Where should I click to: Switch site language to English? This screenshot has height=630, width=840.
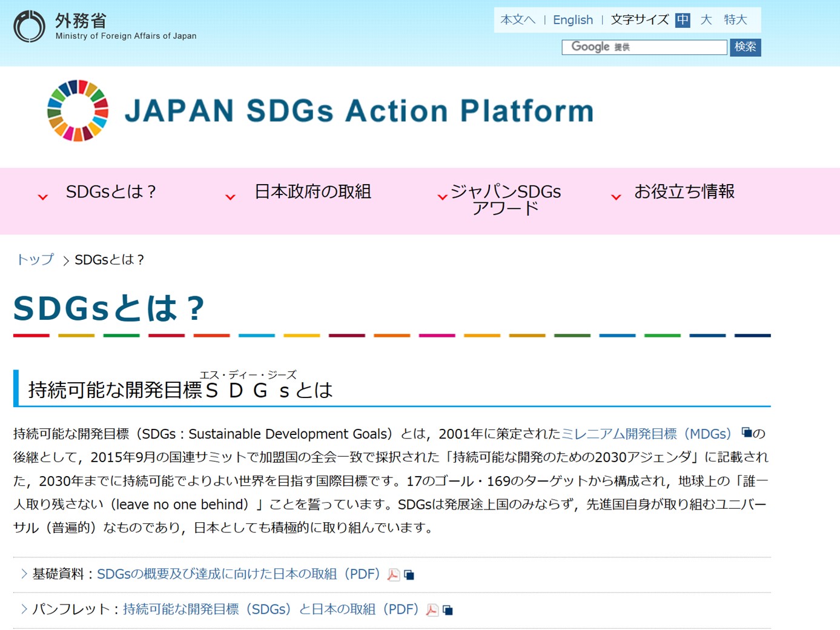click(x=572, y=20)
